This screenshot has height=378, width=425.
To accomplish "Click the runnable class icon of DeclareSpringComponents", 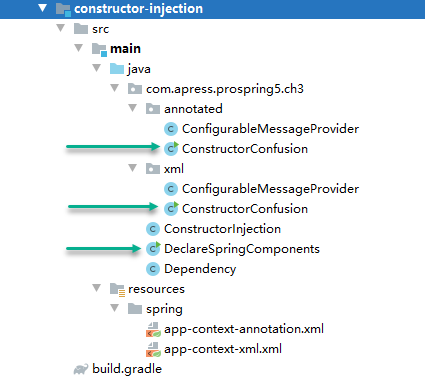I will (153, 249).
